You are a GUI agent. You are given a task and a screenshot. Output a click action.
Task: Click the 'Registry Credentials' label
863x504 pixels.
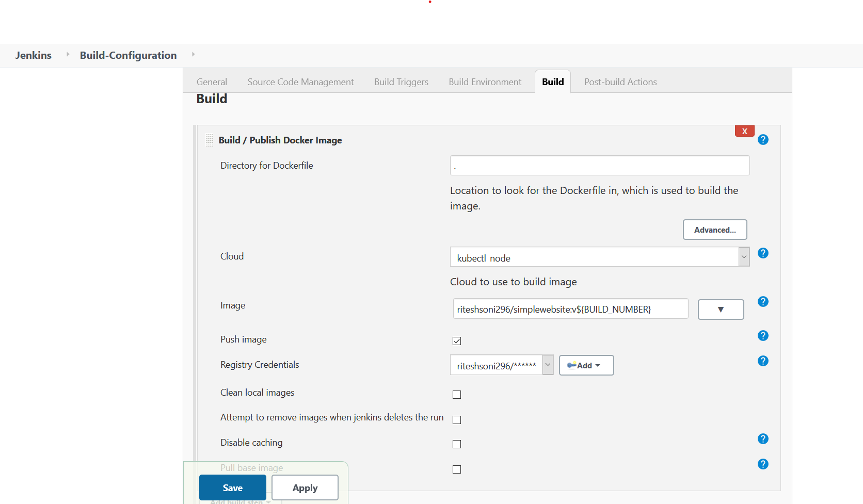(260, 365)
